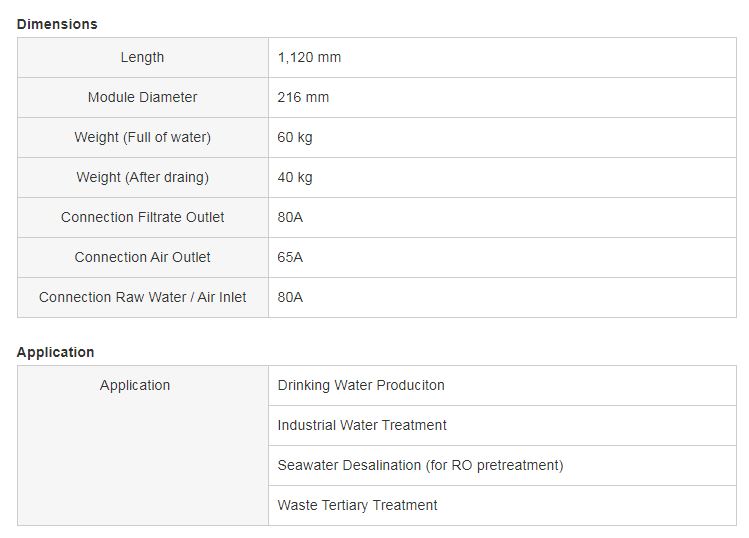Select Industrial Water Treatment entry
Screen dimensions: 749x538
pyautogui.click(x=362, y=425)
